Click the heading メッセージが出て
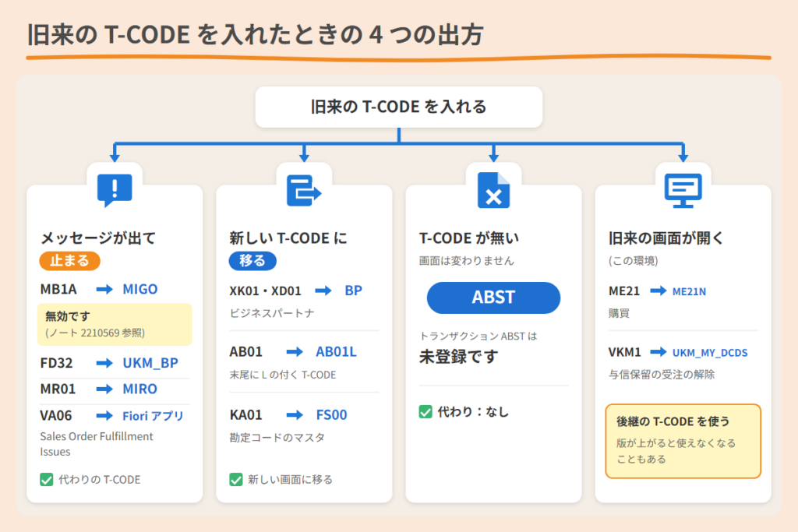 [97, 238]
